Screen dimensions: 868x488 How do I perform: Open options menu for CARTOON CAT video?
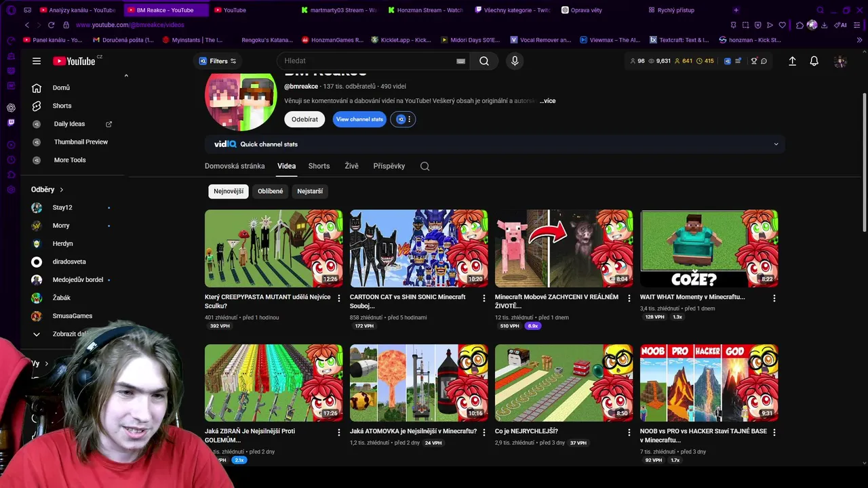(x=484, y=298)
